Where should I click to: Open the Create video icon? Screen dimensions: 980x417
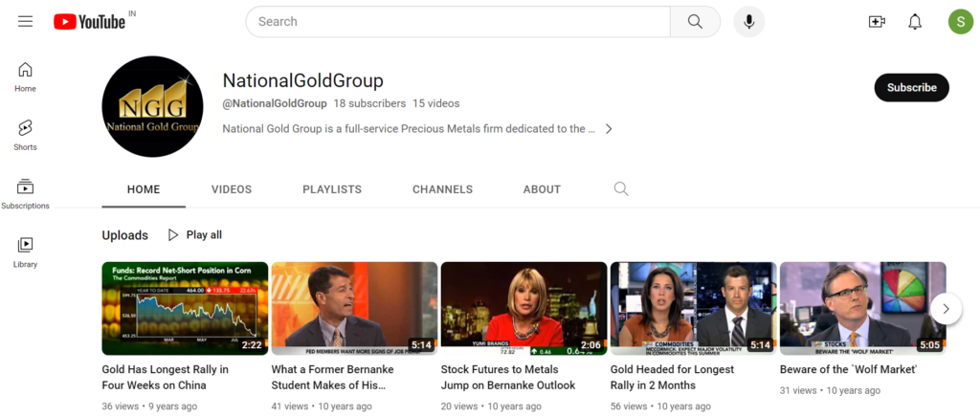(877, 22)
